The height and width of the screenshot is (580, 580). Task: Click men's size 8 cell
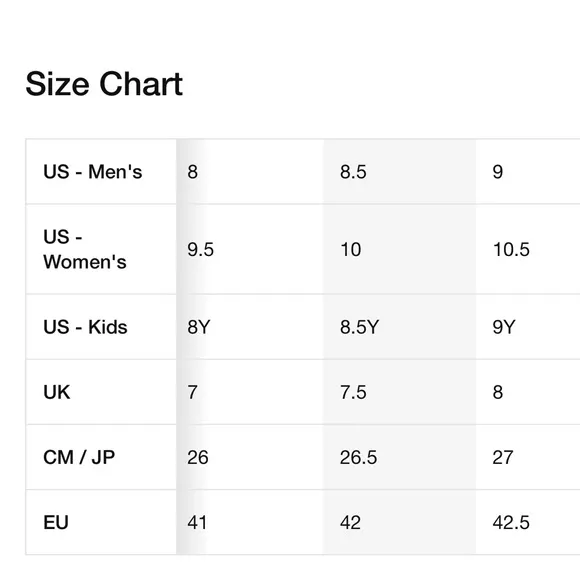coord(250,172)
